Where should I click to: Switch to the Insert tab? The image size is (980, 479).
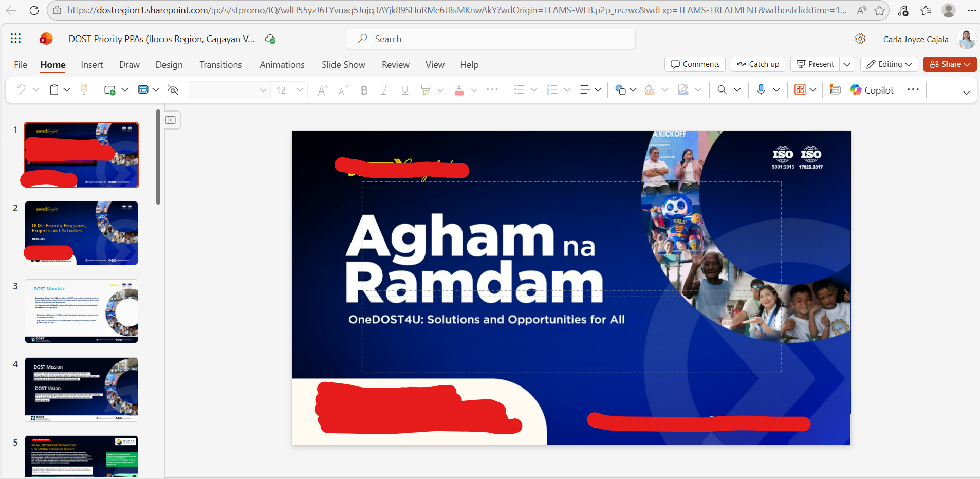click(x=92, y=65)
